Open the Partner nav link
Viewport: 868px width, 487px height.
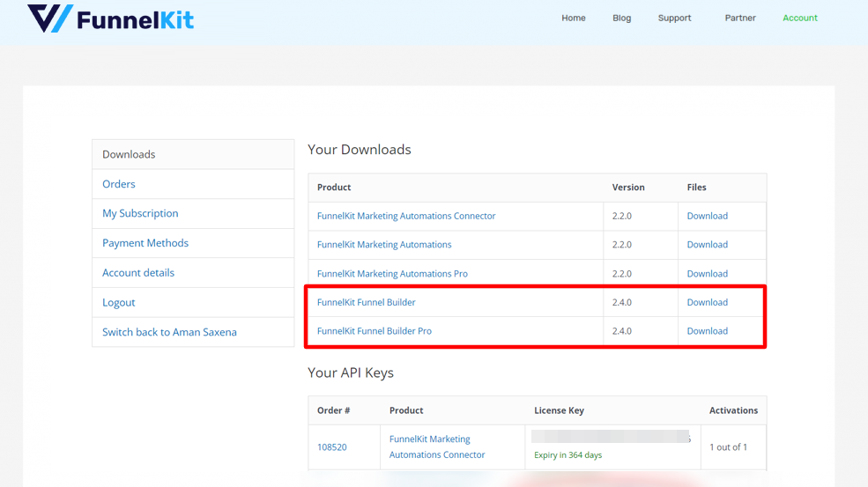[740, 18]
